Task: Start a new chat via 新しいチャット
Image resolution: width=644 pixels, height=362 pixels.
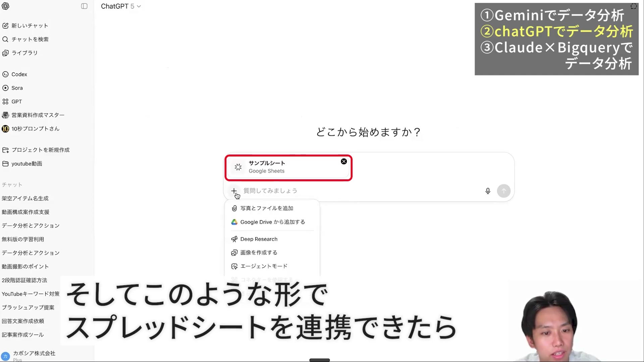Action: pyautogui.click(x=30, y=25)
